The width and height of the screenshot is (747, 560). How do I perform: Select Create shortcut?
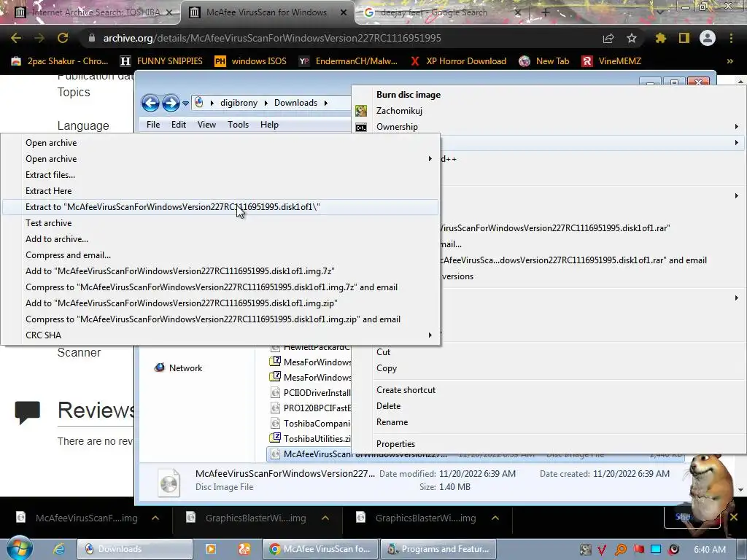point(548,390)
